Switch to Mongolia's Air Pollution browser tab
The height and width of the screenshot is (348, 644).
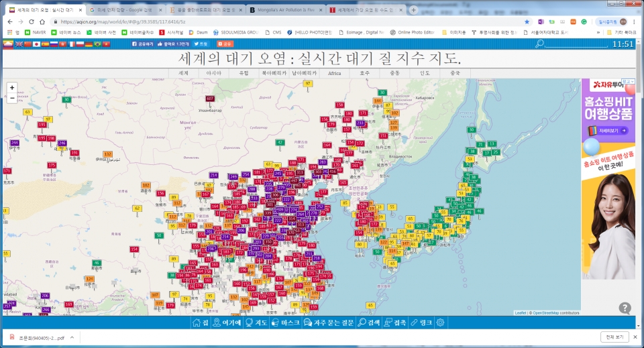coord(284,10)
